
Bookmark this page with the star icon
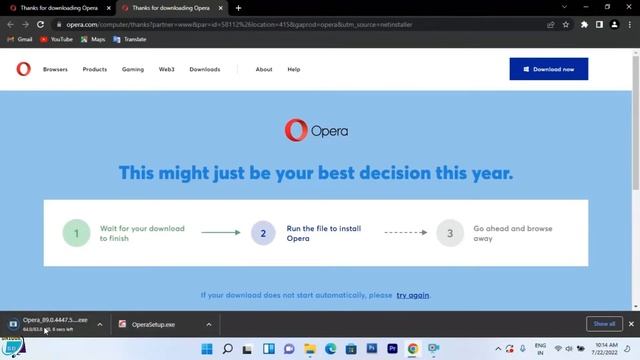tap(566, 24)
